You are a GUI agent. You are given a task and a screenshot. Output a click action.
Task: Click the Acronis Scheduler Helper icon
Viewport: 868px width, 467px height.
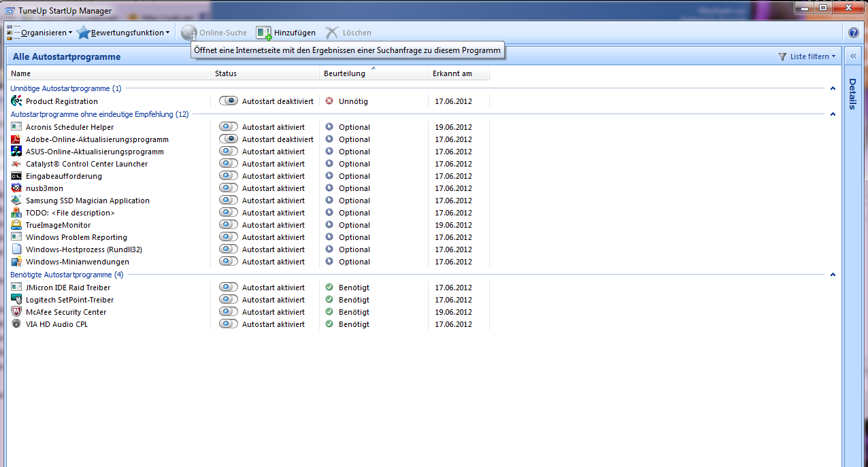[x=16, y=127]
